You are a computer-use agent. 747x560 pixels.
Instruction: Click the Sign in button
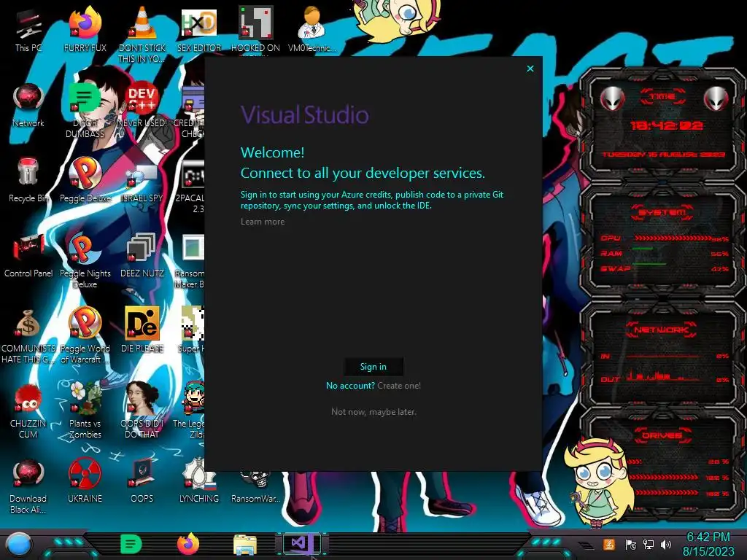(x=373, y=367)
